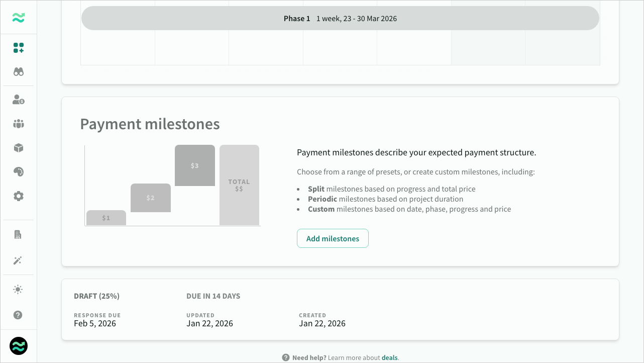Viewport: 644px width, 363px height.
Task: Toggle light mode with the sun icon
Action: coord(18,289)
